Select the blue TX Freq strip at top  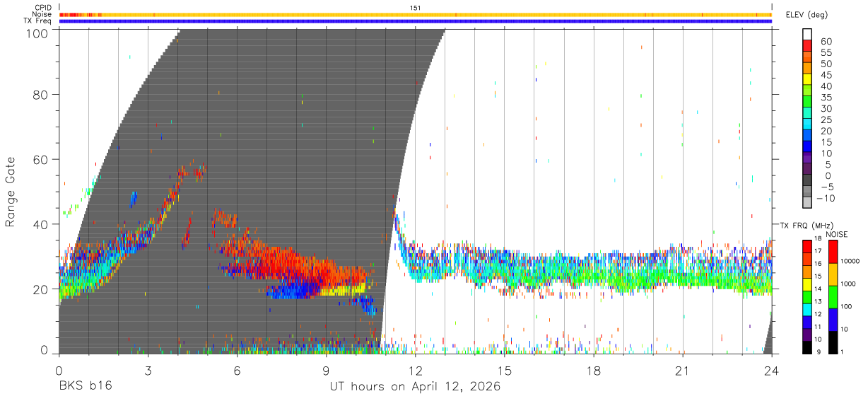coord(415,21)
